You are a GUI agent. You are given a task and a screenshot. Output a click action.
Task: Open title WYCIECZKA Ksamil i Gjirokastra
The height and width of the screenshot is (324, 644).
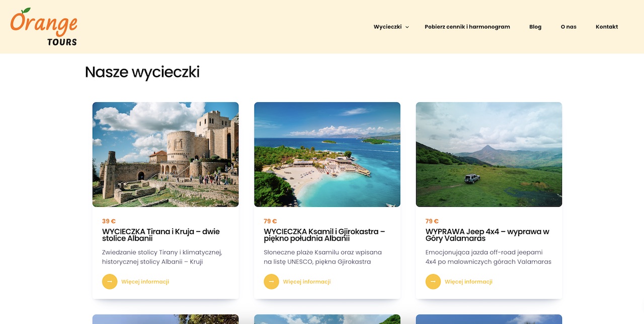(x=325, y=235)
